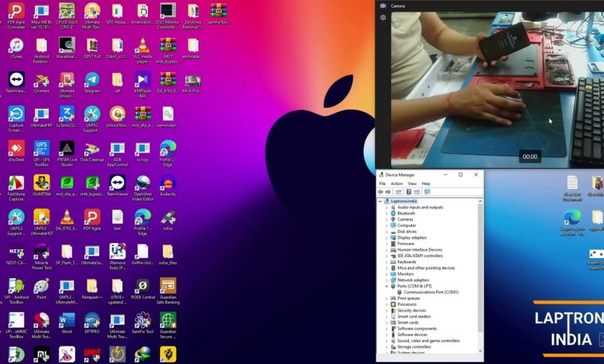The width and height of the screenshot is (604, 364).
Task: Open the rufus_files folder
Action: pyautogui.click(x=168, y=254)
